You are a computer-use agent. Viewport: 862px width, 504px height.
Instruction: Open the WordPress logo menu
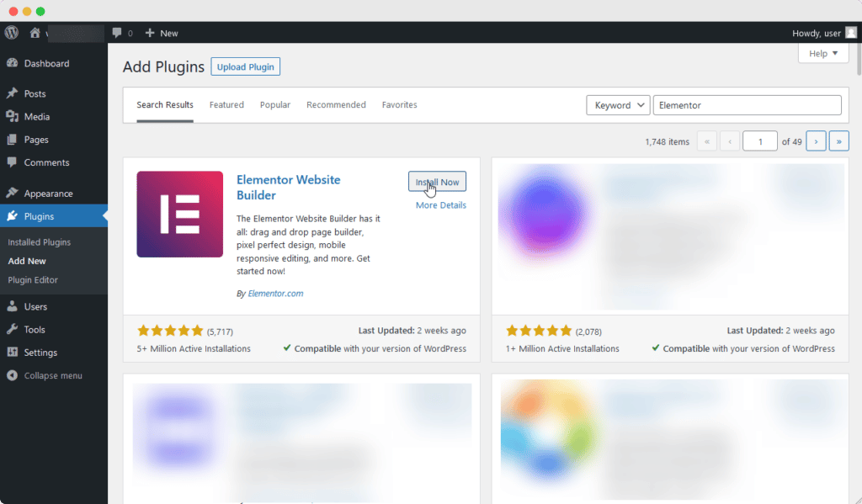tap(12, 33)
